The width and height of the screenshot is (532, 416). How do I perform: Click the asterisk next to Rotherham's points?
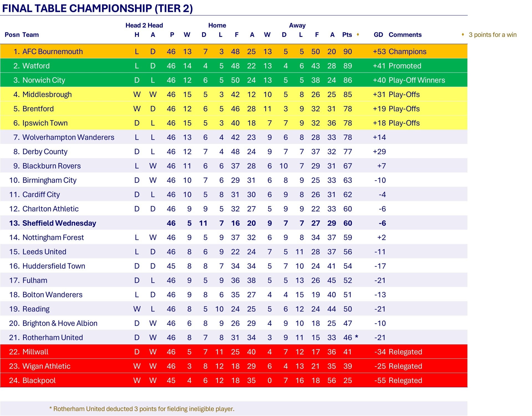[357, 337]
